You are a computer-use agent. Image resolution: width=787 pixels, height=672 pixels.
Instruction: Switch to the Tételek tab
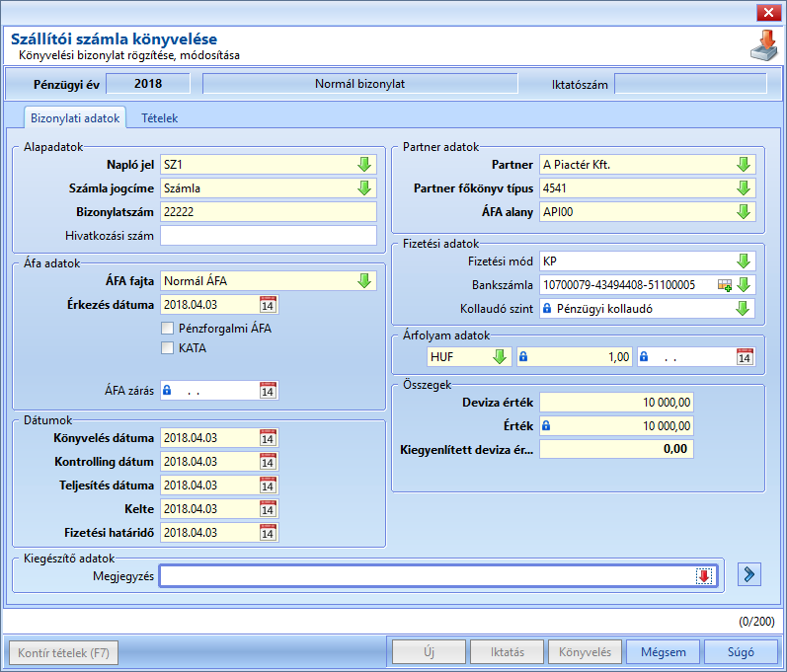160,118
